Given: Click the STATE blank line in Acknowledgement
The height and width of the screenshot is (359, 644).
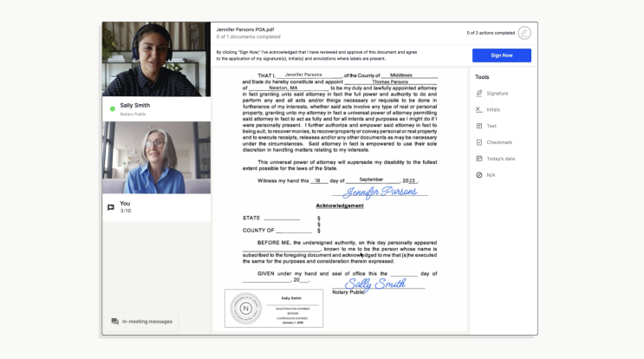Looking at the screenshot, I should pos(282,219).
